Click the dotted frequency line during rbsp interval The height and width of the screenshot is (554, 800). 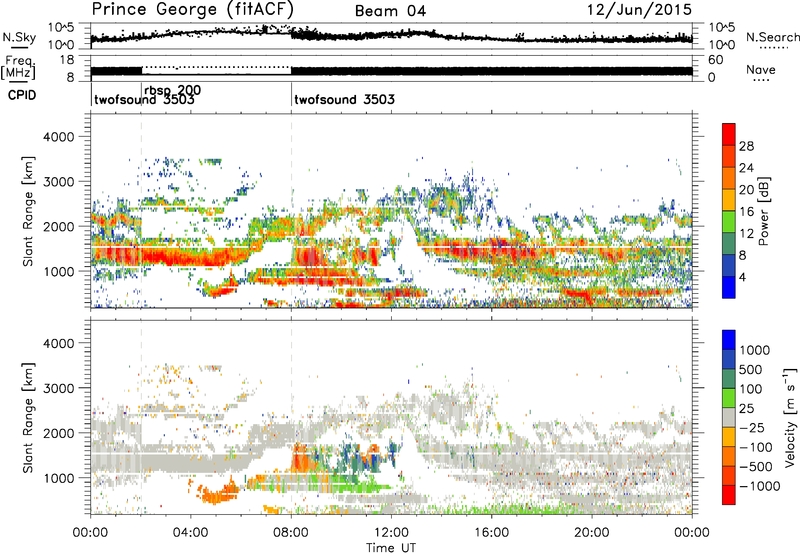point(216,67)
